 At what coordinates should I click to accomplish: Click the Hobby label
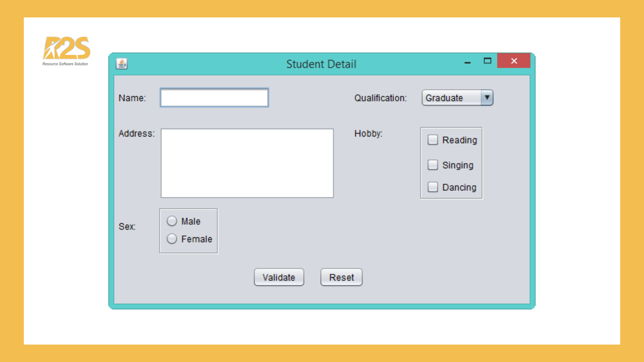point(368,133)
